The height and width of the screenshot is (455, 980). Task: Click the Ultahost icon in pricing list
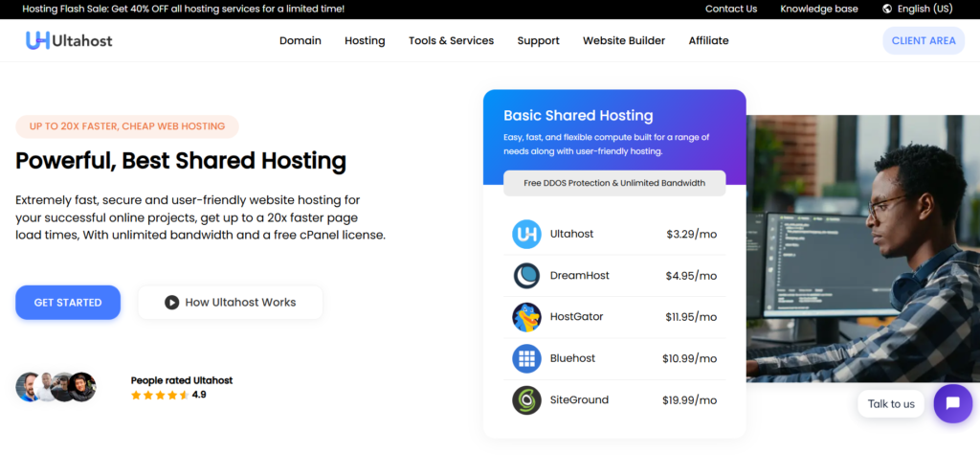click(x=526, y=234)
